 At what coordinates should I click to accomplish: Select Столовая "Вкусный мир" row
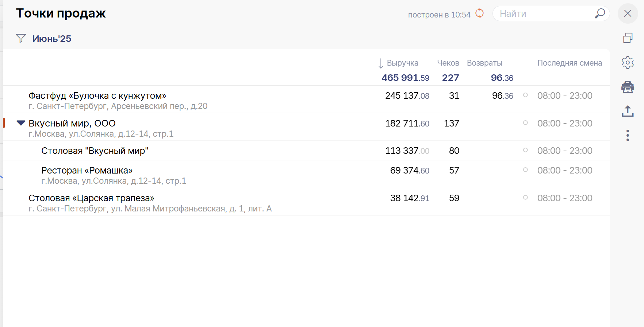(x=95, y=151)
